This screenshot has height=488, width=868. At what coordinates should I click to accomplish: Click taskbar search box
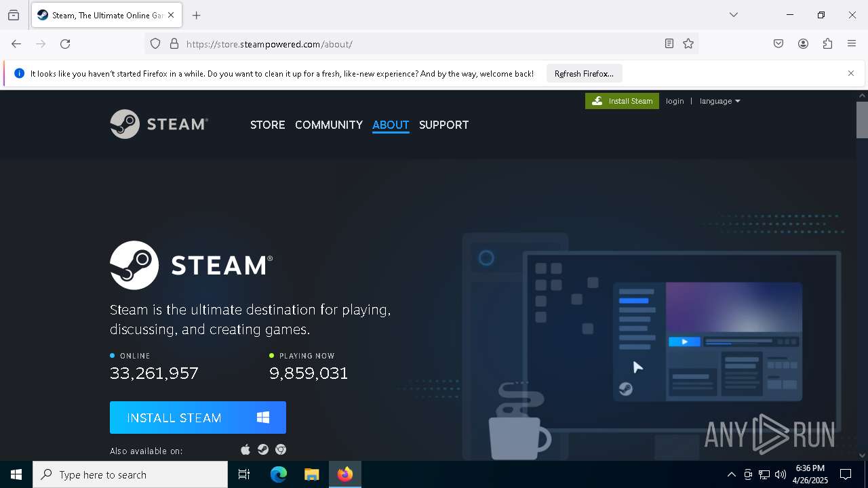[x=130, y=474]
